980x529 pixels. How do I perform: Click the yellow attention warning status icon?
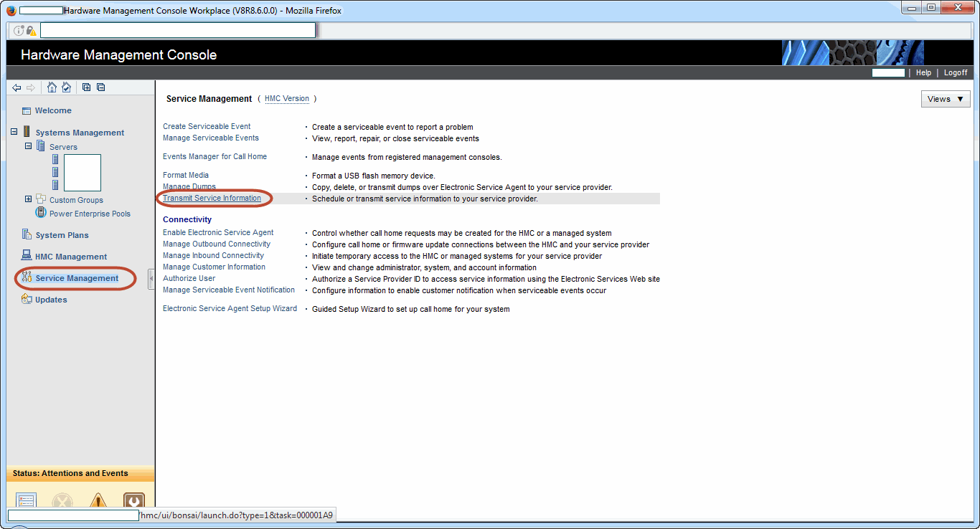click(98, 501)
